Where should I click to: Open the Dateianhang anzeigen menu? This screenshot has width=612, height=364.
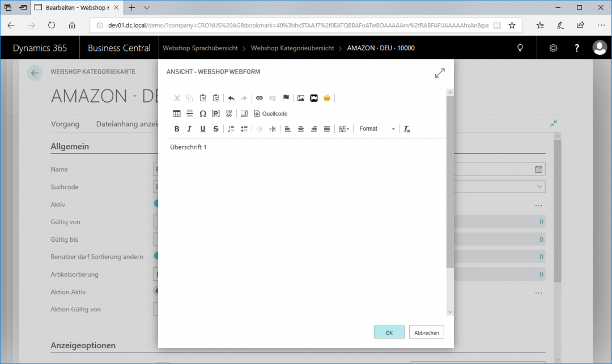click(127, 124)
